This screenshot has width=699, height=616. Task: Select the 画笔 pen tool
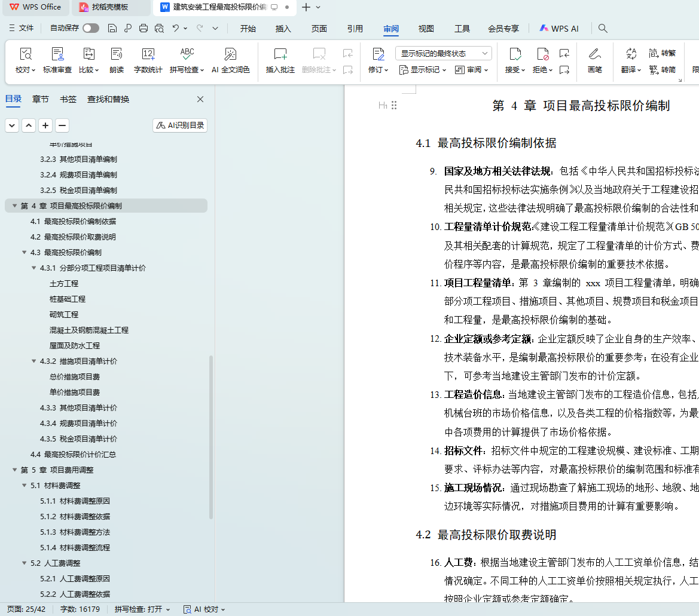[594, 55]
